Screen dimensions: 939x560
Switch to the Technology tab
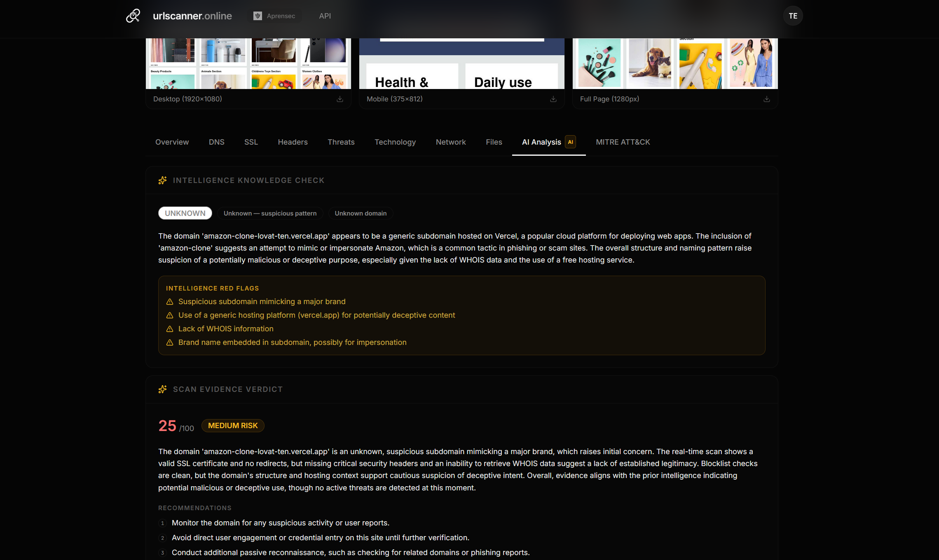tap(395, 142)
